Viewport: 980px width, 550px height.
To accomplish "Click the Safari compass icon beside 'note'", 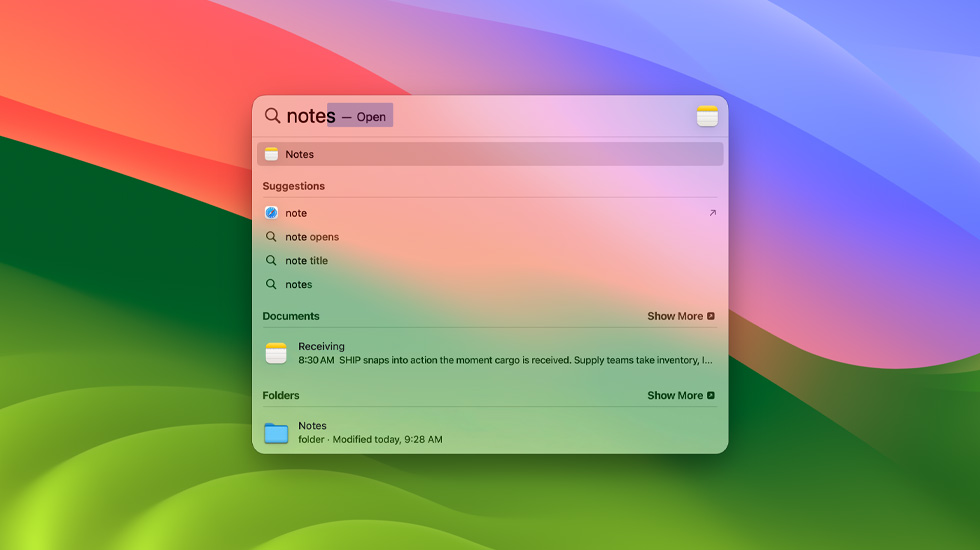I will [x=271, y=213].
